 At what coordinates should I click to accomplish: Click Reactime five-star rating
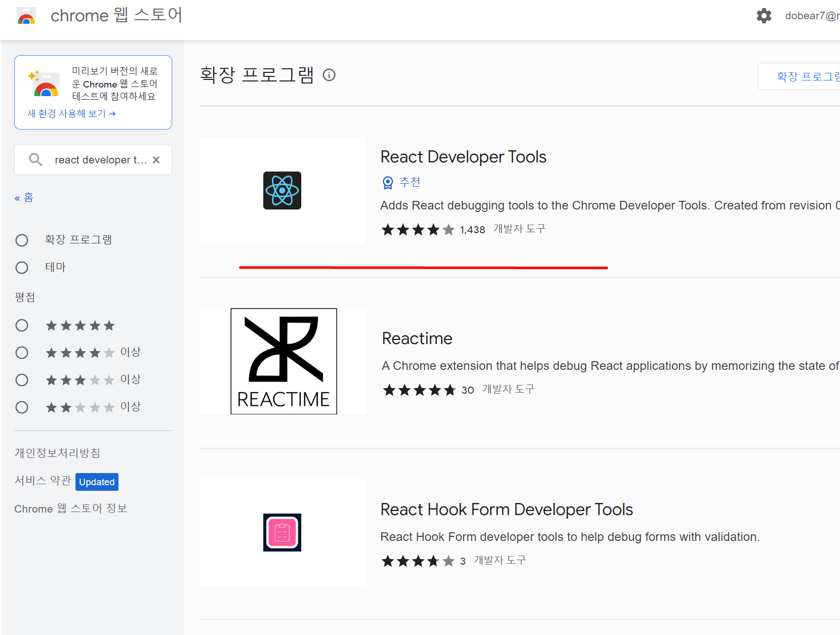tap(419, 390)
